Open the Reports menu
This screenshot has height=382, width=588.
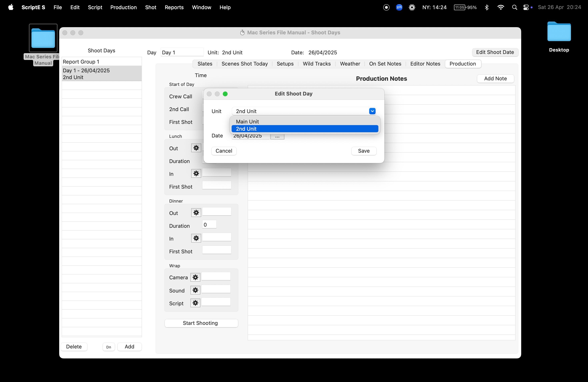click(174, 7)
